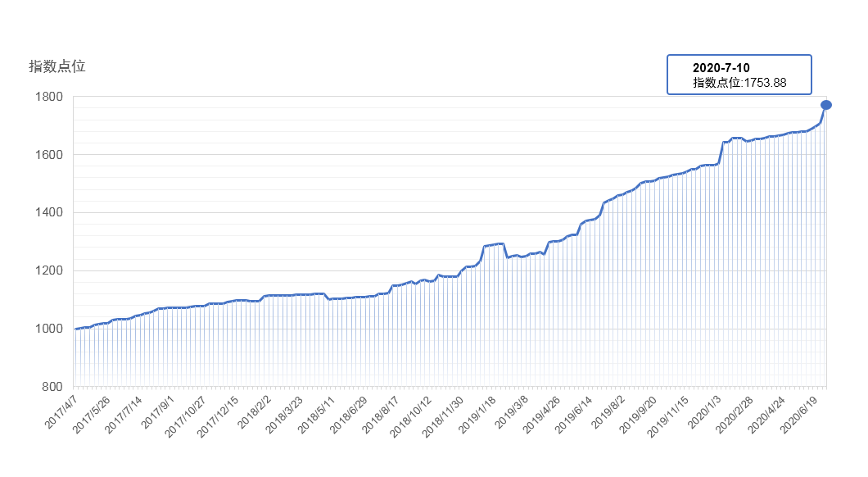Click the 2017/7/14 x-axis date label

(x=124, y=415)
